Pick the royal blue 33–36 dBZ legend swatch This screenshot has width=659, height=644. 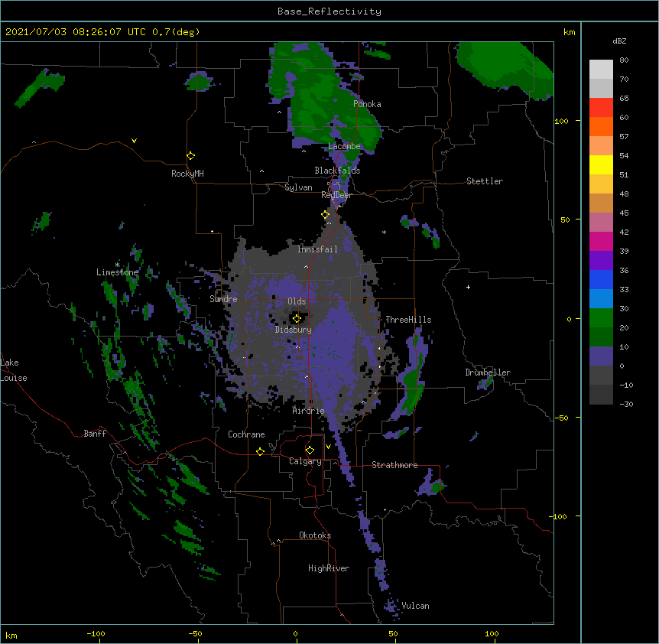tap(601, 279)
